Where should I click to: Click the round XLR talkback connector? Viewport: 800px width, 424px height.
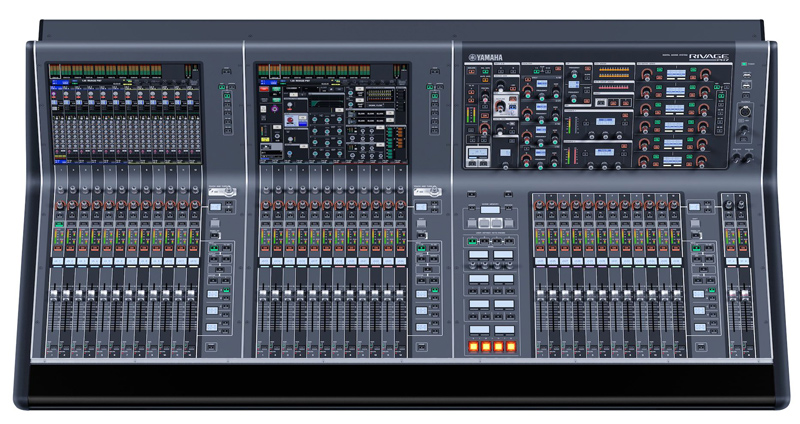[x=744, y=111]
